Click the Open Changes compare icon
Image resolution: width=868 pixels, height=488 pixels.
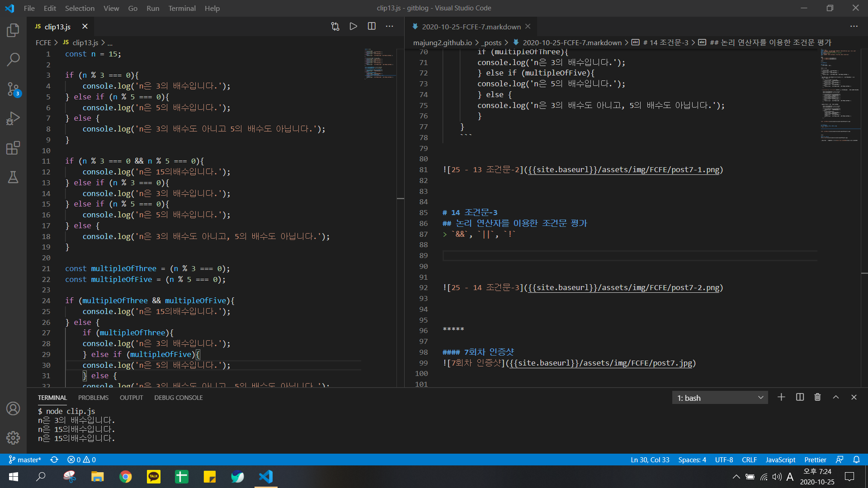(x=335, y=27)
